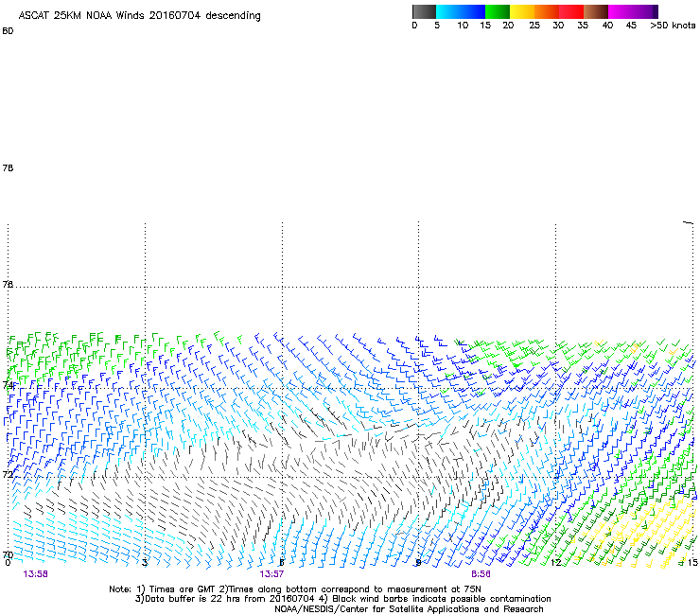Click the gray 0-5 knots color segment

coord(424,11)
